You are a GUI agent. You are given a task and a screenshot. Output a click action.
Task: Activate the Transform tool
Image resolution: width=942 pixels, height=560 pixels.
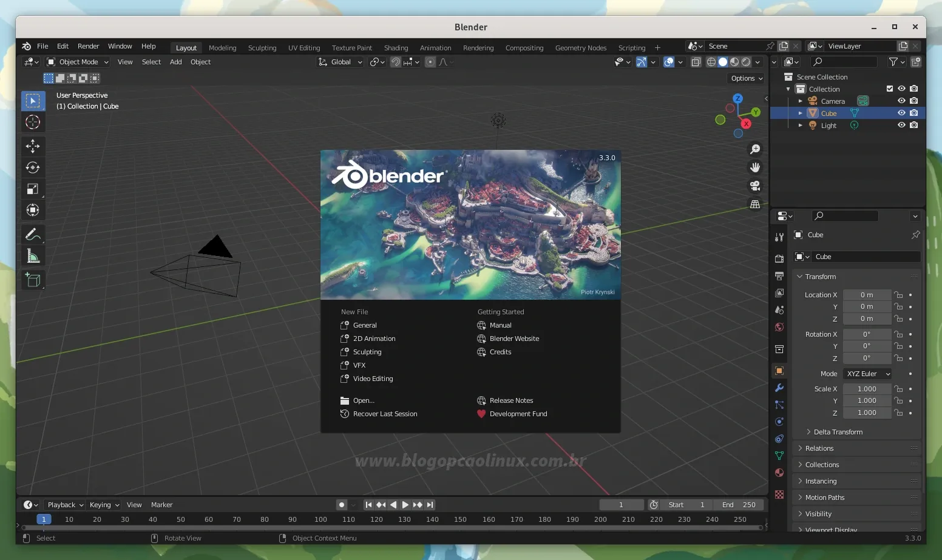(x=33, y=210)
